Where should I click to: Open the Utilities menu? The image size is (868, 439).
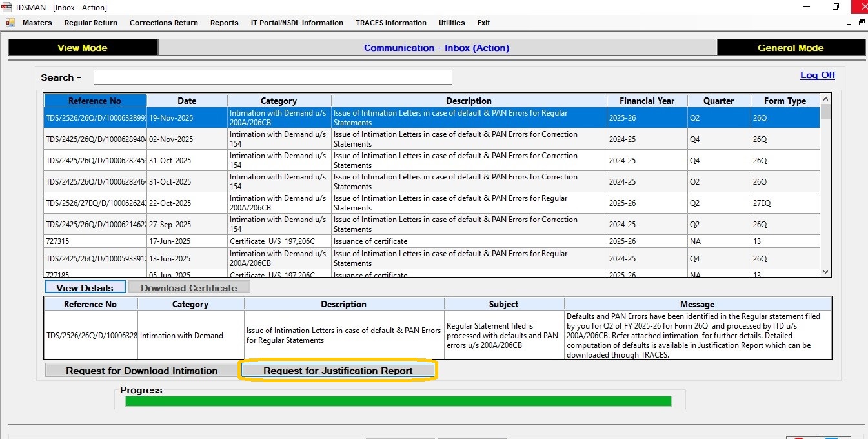[x=452, y=23]
